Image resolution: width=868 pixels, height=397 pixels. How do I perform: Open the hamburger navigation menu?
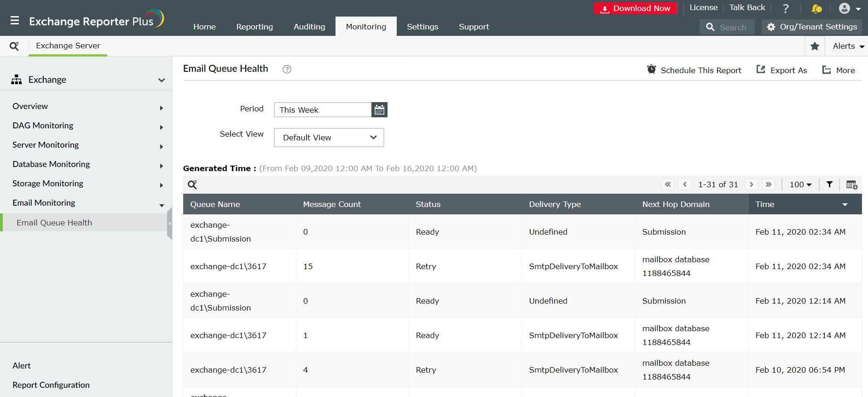[x=15, y=21]
